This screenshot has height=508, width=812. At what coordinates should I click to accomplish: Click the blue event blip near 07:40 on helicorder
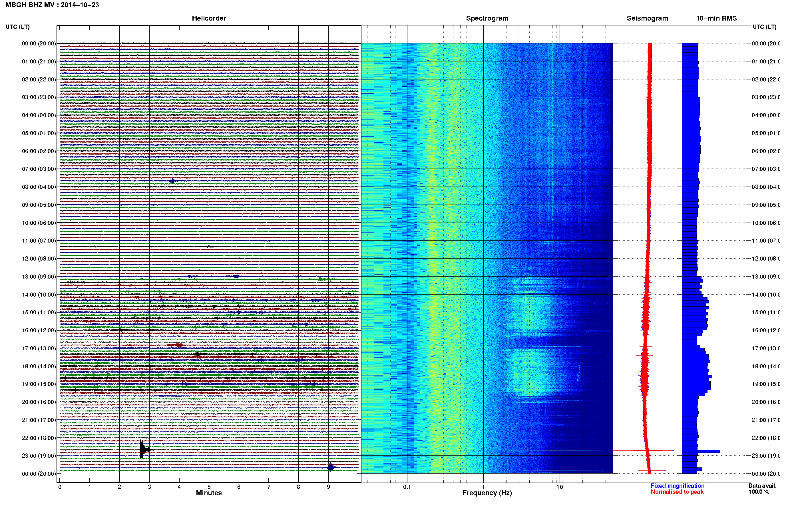click(172, 181)
